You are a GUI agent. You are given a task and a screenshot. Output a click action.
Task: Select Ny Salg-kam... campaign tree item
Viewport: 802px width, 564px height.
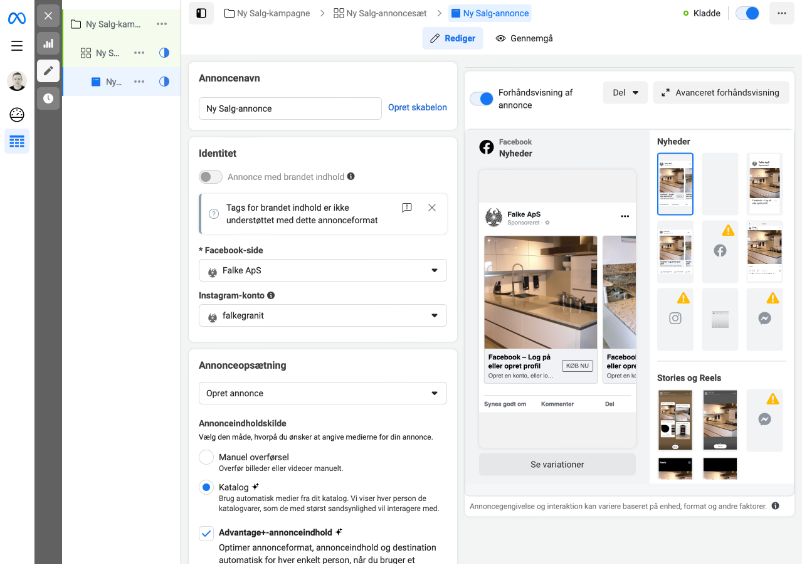(x=106, y=24)
